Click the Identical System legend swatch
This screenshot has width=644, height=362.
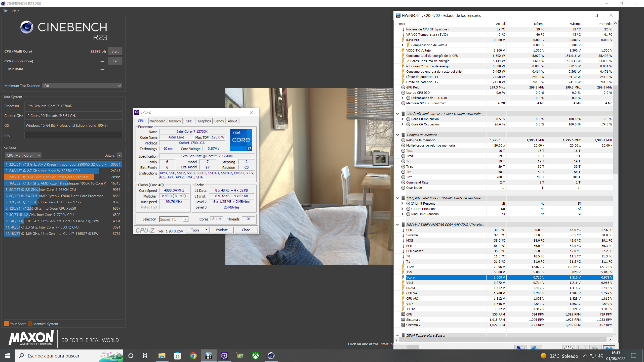click(30, 324)
